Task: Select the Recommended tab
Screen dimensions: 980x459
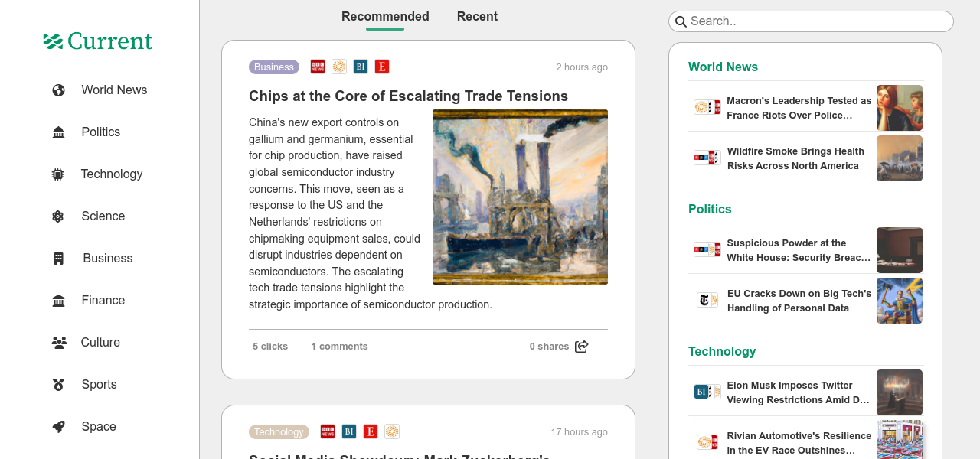Action: tap(385, 17)
